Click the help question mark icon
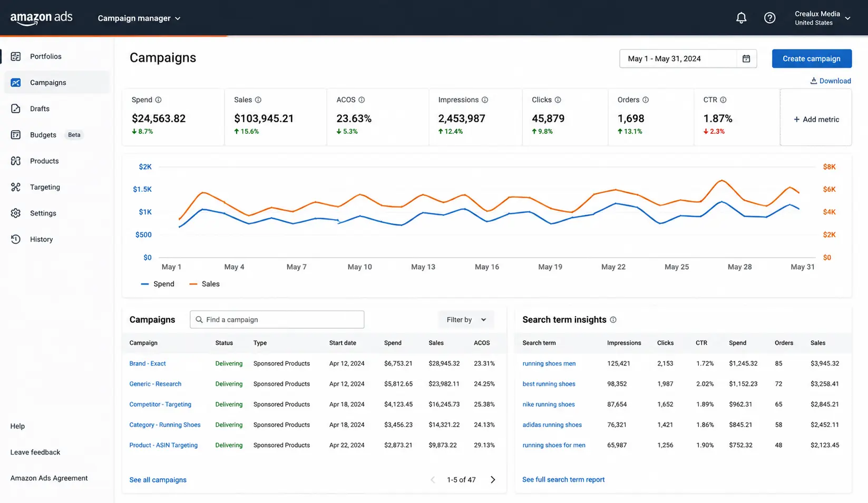This screenshot has width=868, height=503. click(769, 18)
